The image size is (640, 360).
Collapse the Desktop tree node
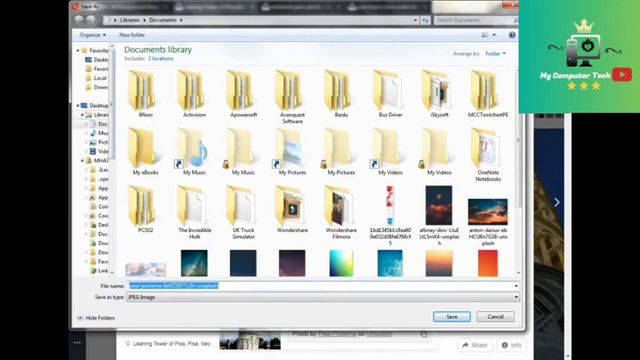[x=78, y=106]
